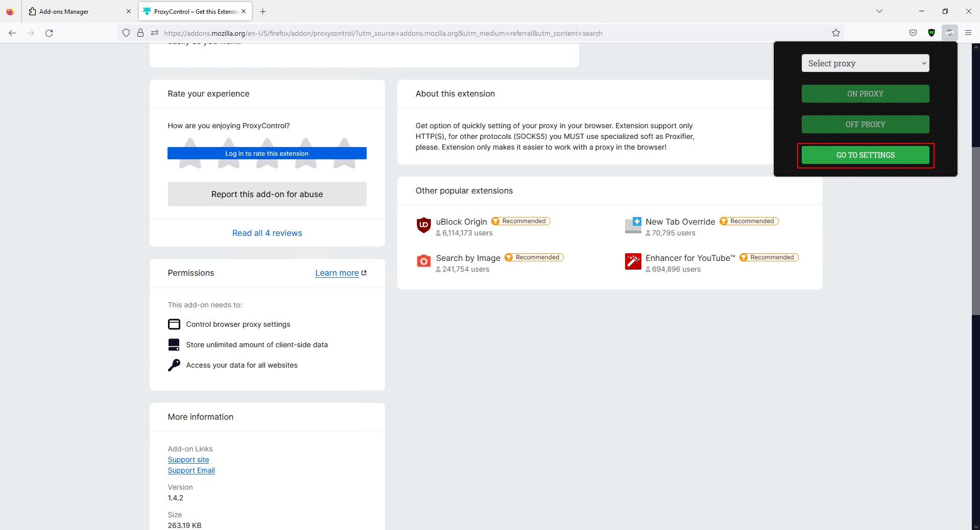
Task: Click Recommended badge next to Search by Image
Action: 534,257
